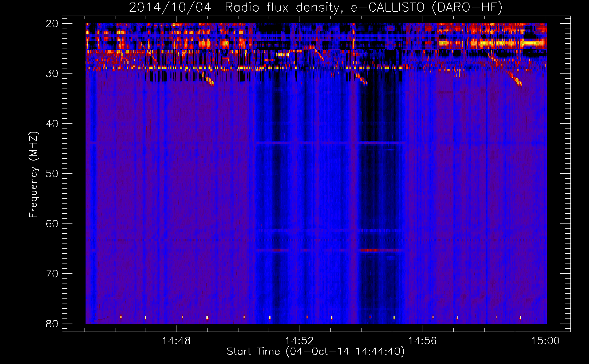Click the 30 frequency tick label
Screen dimensions: 589x364
coord(52,74)
